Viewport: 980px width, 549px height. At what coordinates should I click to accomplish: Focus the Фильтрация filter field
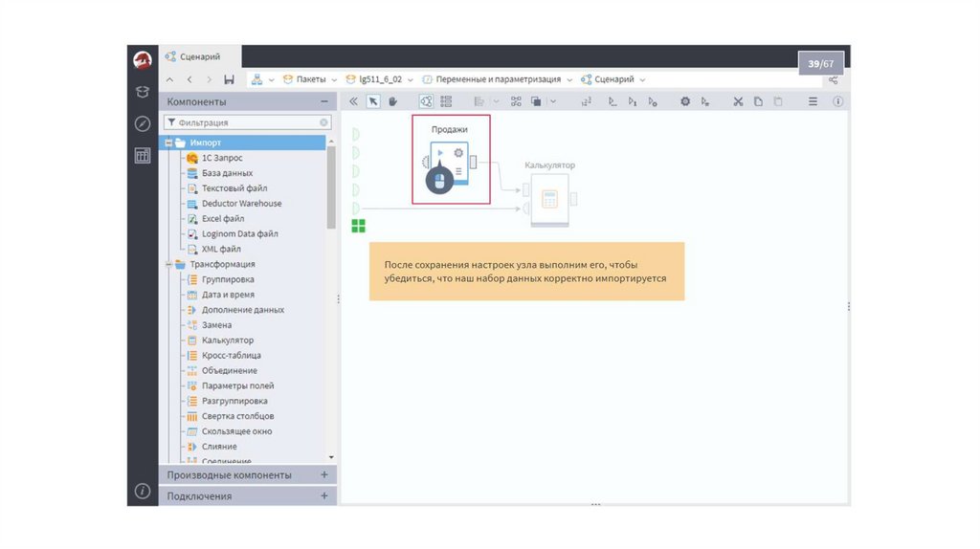247,122
